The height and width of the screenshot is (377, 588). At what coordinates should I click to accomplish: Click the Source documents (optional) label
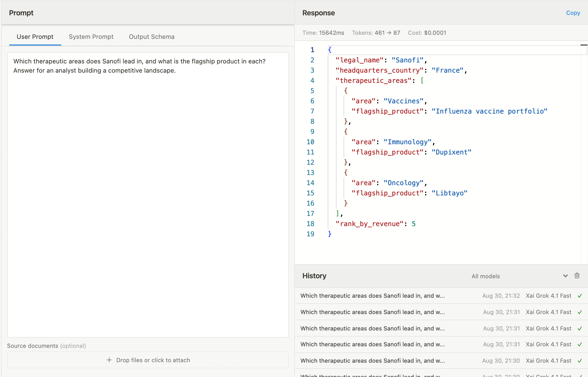coord(47,346)
